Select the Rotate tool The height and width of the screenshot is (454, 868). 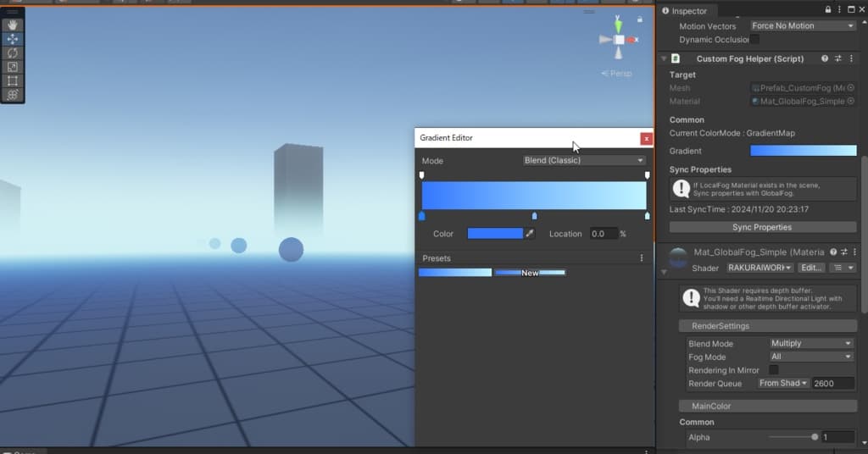[x=13, y=53]
